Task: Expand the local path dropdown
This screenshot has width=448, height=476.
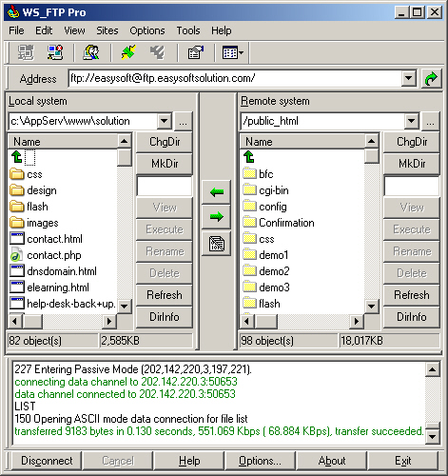Action: click(x=165, y=121)
